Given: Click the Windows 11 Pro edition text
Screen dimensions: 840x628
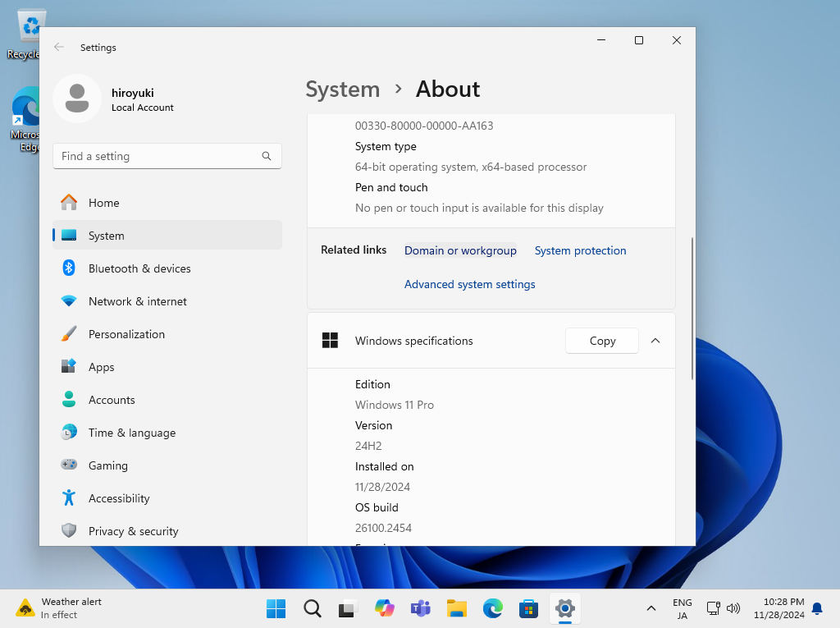Looking at the screenshot, I should pyautogui.click(x=395, y=405).
